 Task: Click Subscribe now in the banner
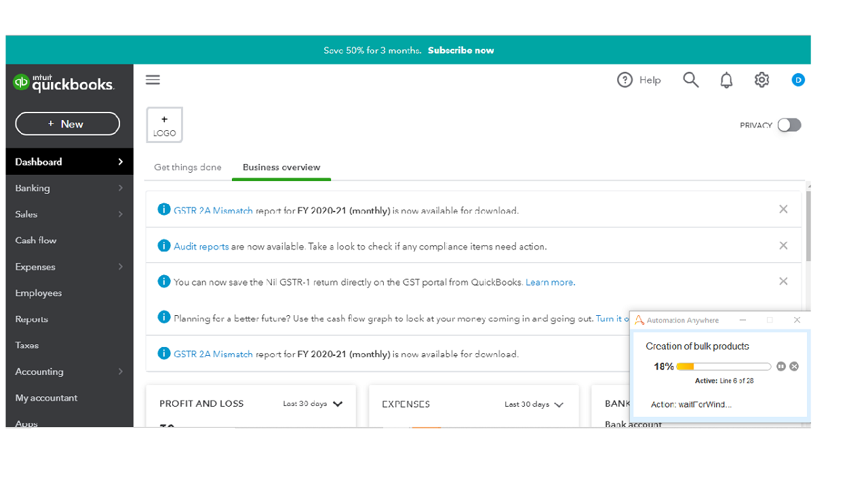tap(461, 50)
